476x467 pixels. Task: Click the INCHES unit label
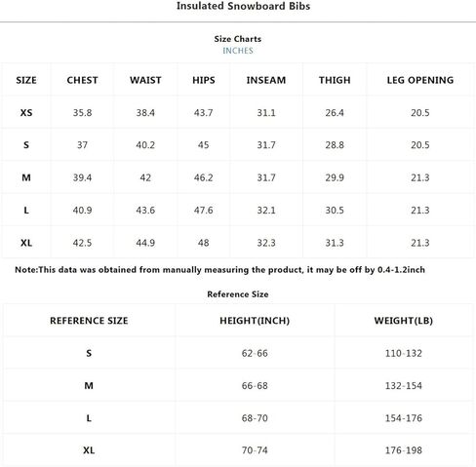(x=238, y=51)
